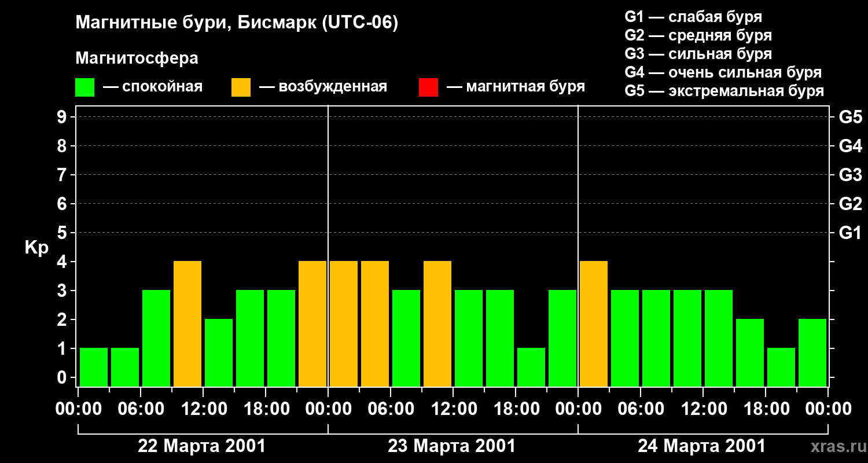
Task: Click the green 12:00–15:00 bar on 22 March
Action: [x=219, y=352]
